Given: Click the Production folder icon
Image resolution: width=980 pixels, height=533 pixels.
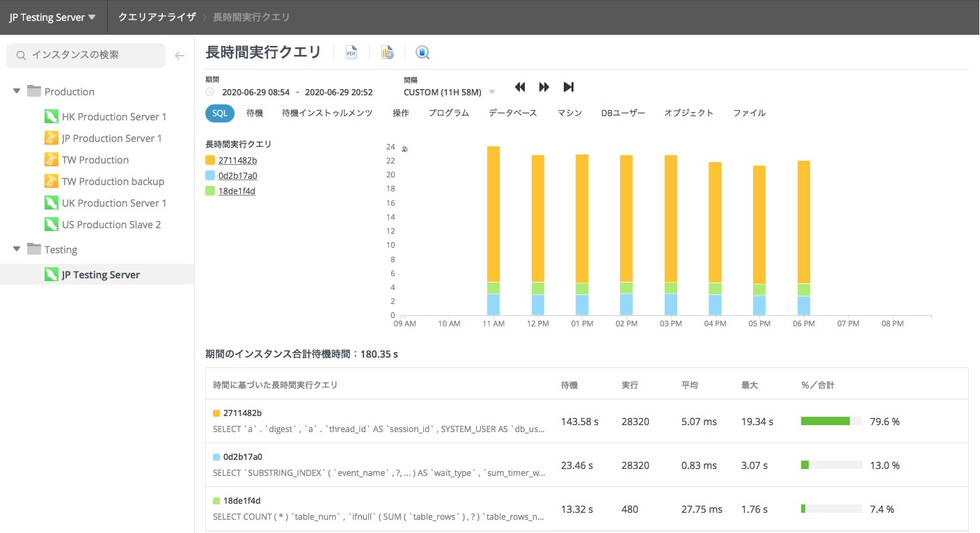Looking at the screenshot, I should [33, 91].
